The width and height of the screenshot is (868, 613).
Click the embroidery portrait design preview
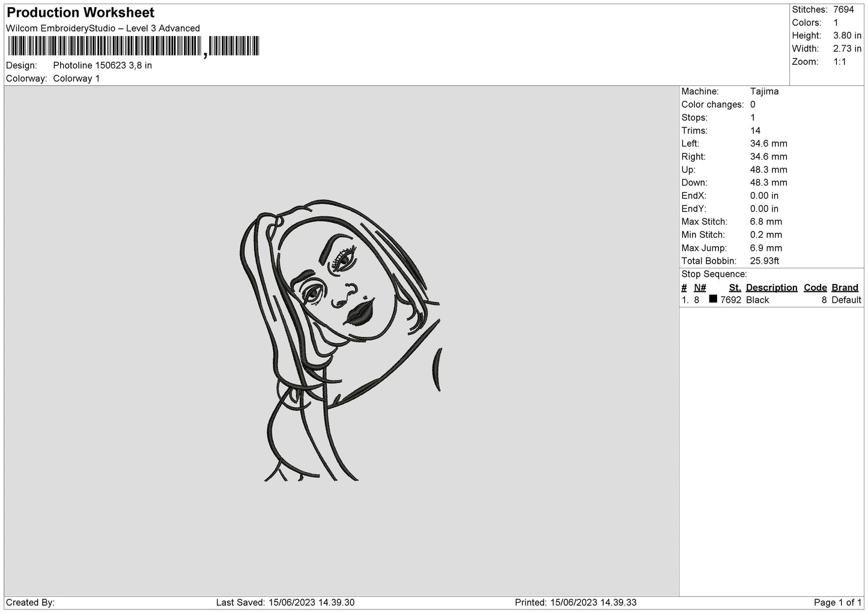point(341,340)
